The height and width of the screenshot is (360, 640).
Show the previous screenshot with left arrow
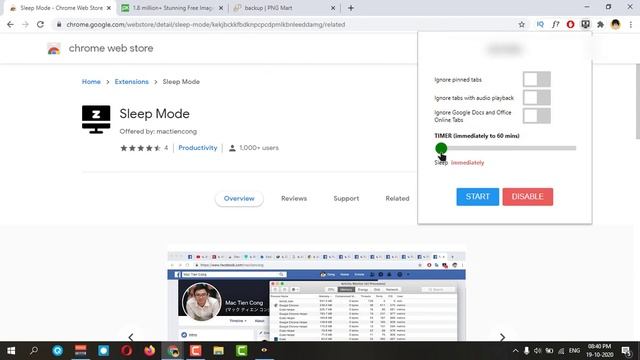[x=131, y=337]
